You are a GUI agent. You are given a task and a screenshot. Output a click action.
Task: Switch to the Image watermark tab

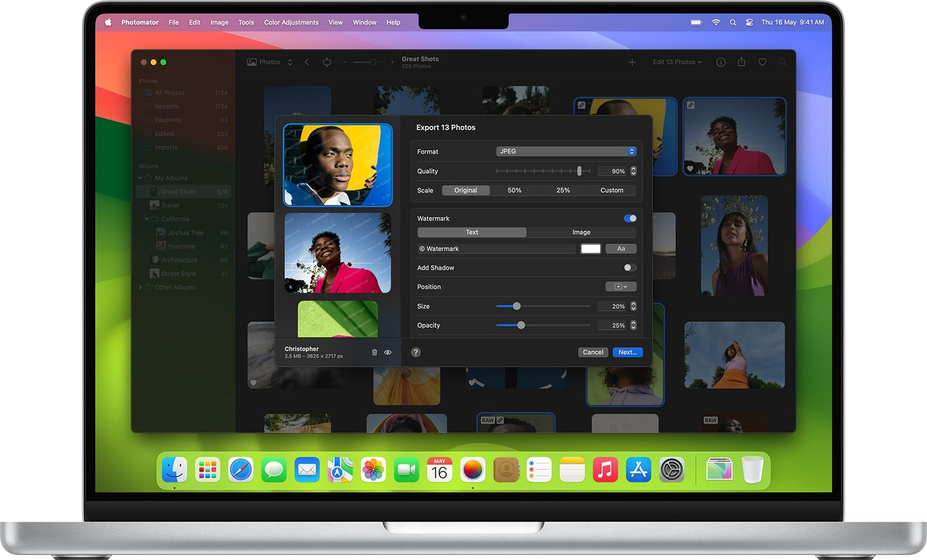(x=581, y=232)
